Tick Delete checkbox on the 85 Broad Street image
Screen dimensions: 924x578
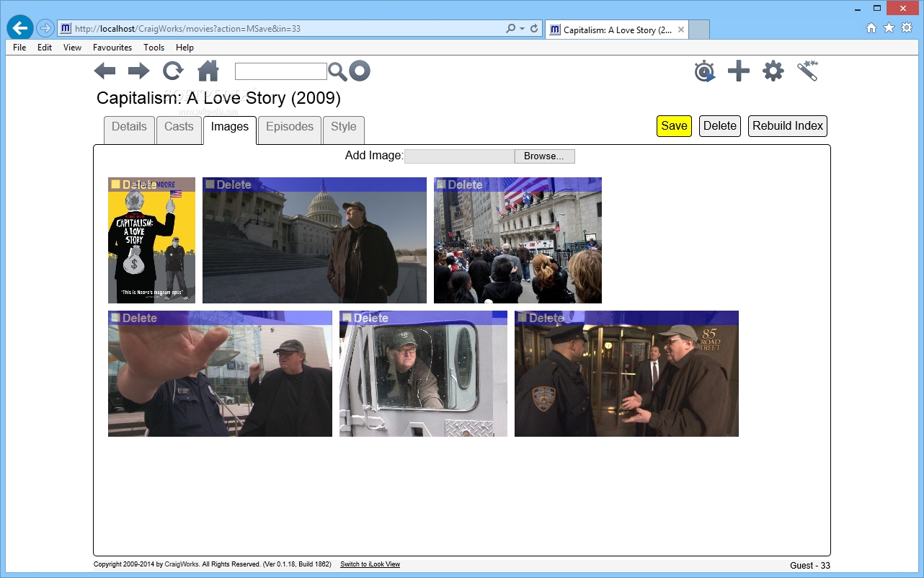click(522, 318)
